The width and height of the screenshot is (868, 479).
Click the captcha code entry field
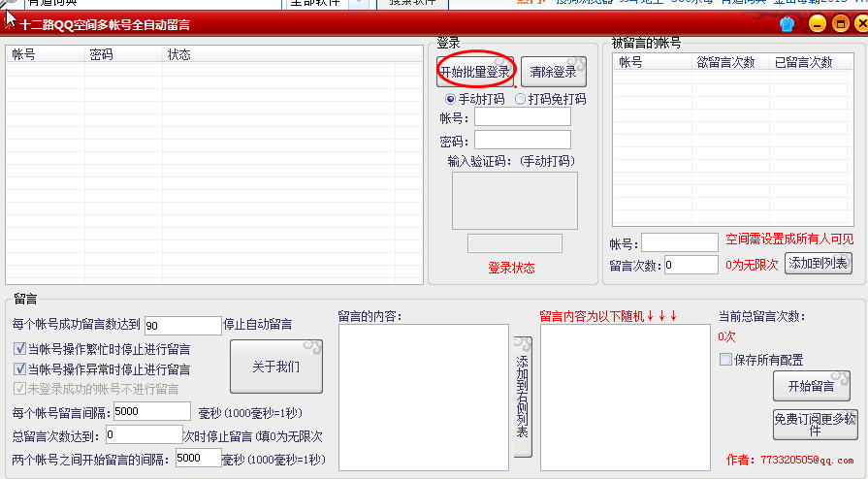(514, 243)
